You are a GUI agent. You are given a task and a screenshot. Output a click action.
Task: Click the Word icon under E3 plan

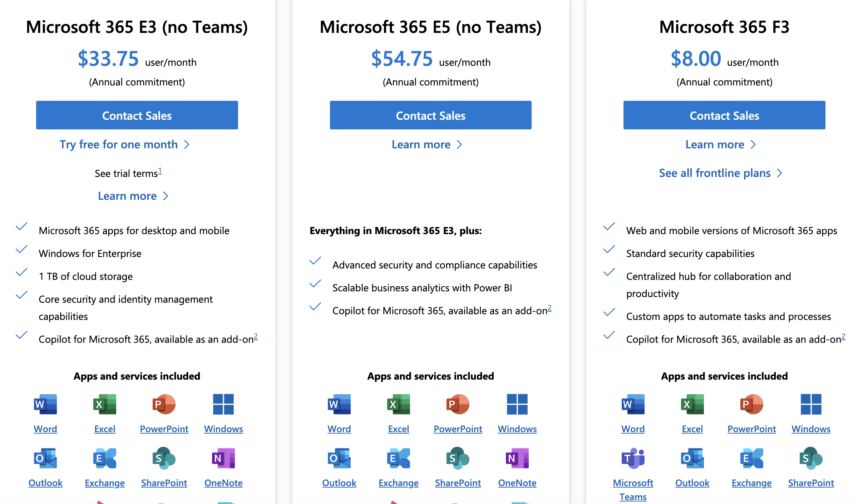(x=45, y=404)
